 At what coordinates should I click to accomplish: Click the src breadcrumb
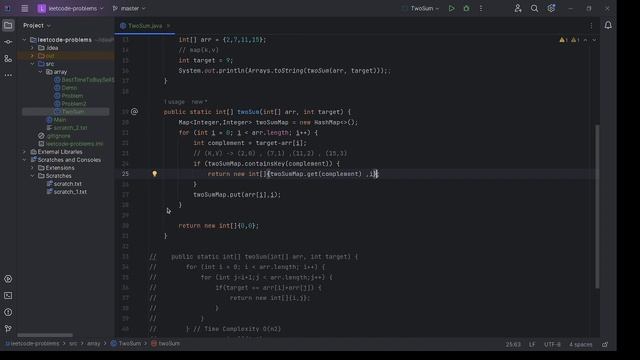(73, 344)
